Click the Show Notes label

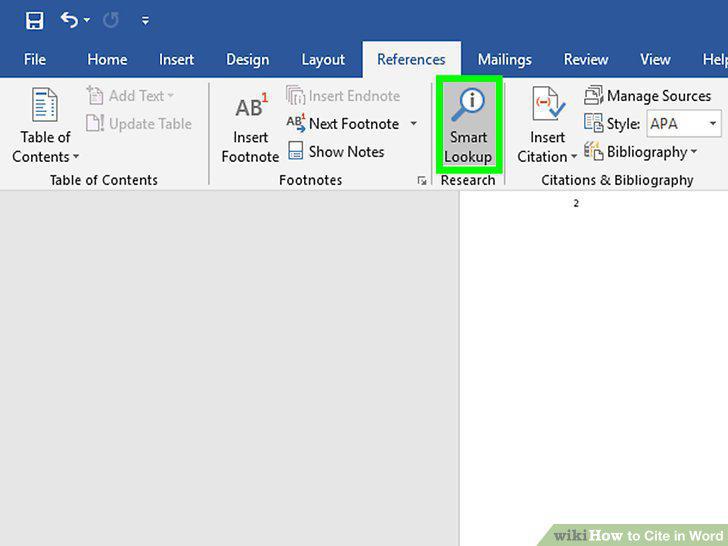click(x=346, y=151)
